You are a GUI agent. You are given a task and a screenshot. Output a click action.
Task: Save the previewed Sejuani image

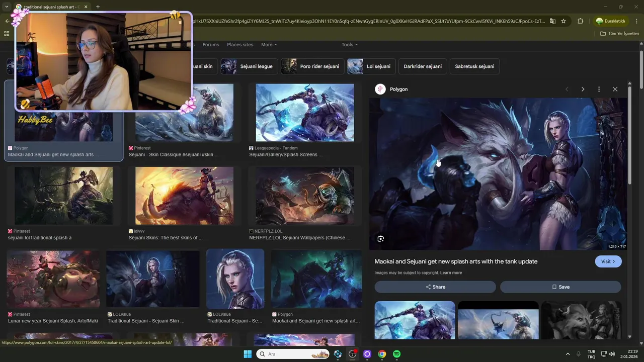tap(560, 287)
